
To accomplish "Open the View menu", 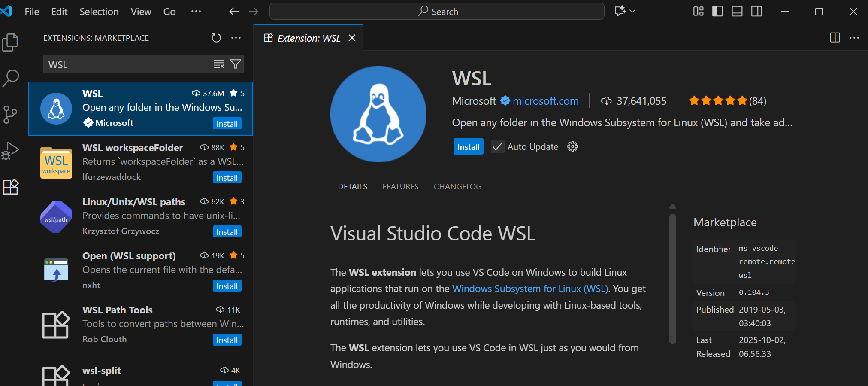I will click(x=141, y=12).
